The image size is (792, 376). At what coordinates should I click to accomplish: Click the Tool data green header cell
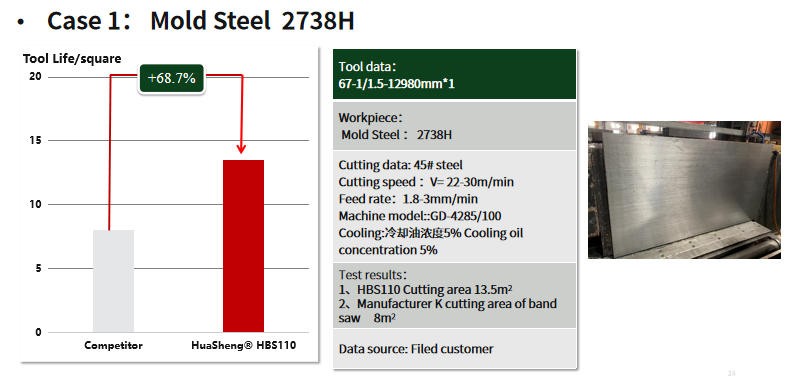455,75
